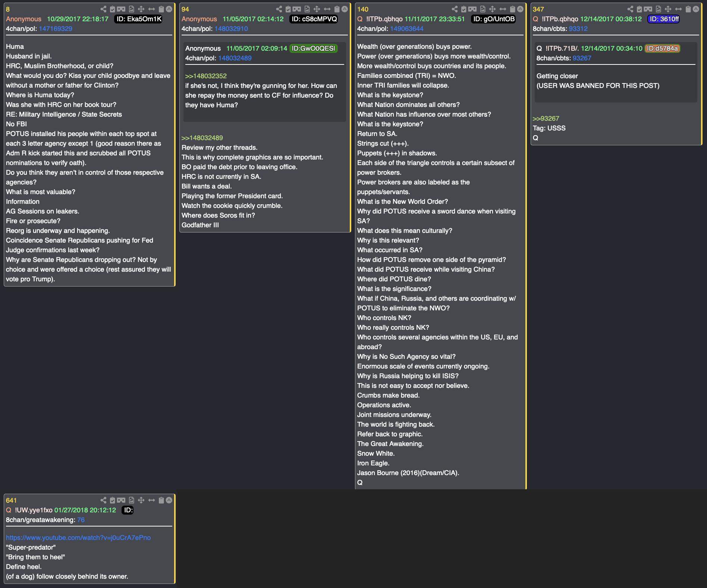Viewport: 707px width, 588px height.
Task: Click the clipboard-check icon on post 641
Action: [113, 500]
